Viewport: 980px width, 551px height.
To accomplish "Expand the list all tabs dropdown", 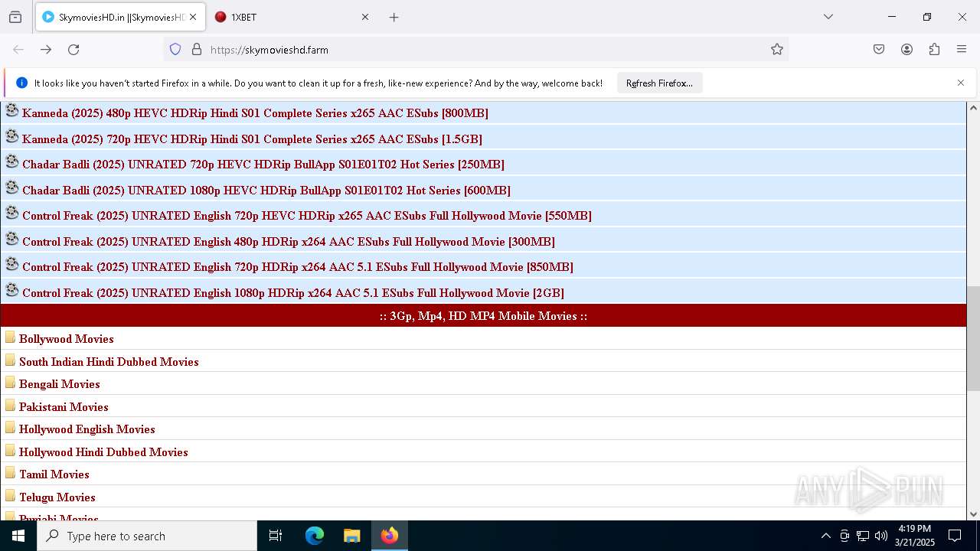I will [828, 17].
